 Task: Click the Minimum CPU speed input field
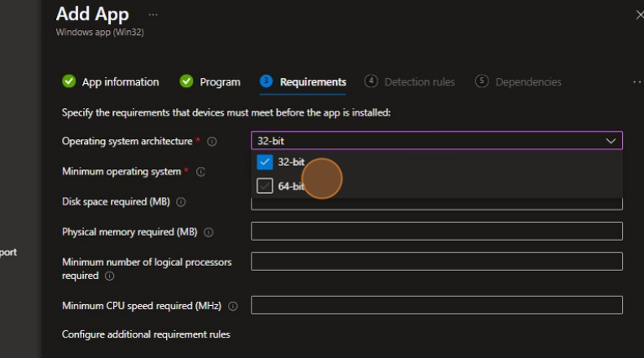pos(436,305)
